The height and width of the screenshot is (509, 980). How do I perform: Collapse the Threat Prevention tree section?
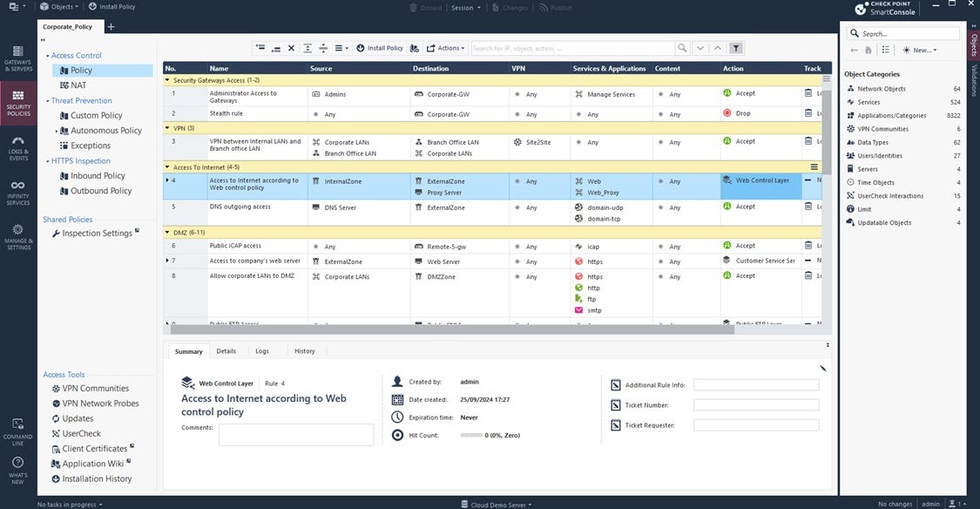pos(48,101)
